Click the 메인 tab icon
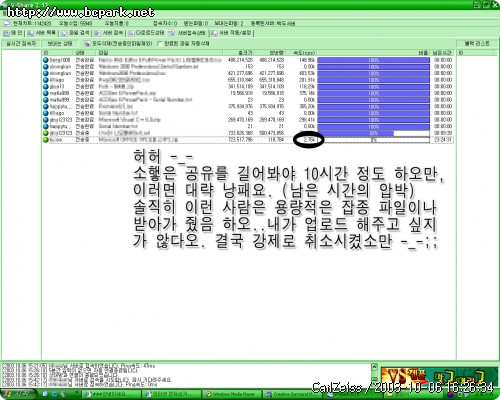This screenshot has height=400, width=500. [x=6, y=33]
